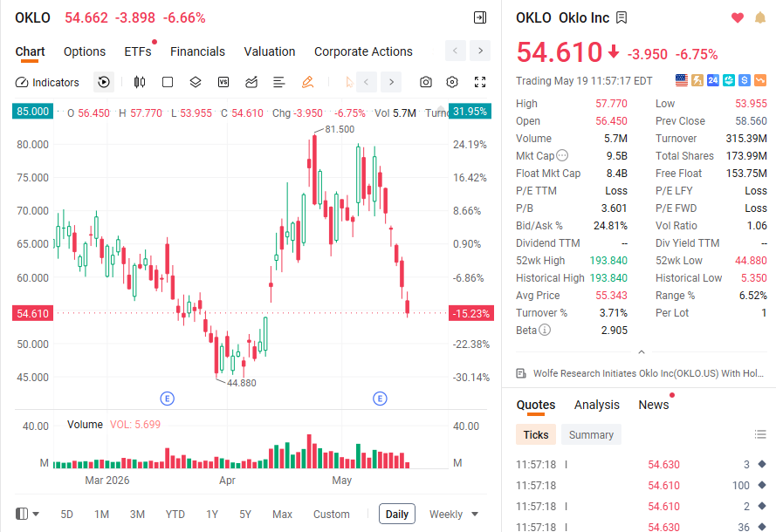Open chart layout split dropdown
Viewport: 776px width, 532px height.
(27, 515)
